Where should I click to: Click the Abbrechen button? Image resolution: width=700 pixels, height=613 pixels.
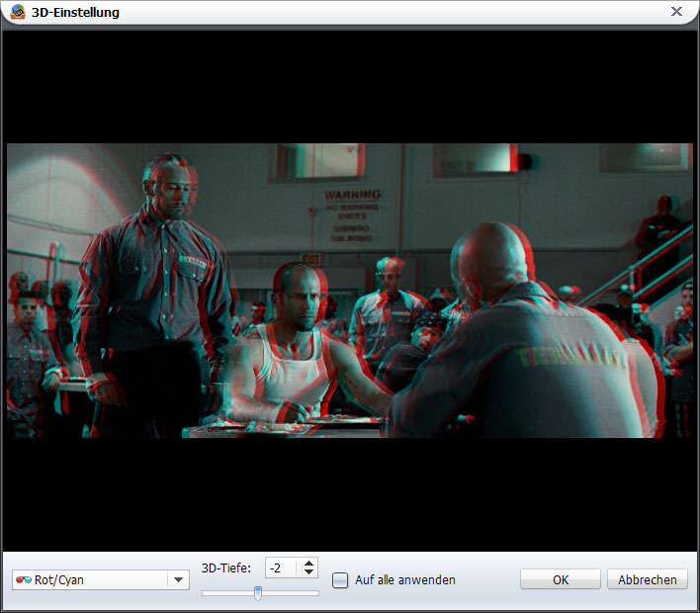[x=648, y=579]
